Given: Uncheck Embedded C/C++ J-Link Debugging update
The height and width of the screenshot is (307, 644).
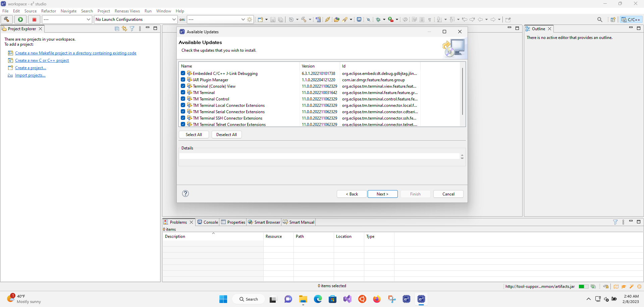Looking at the screenshot, I should 183,73.
